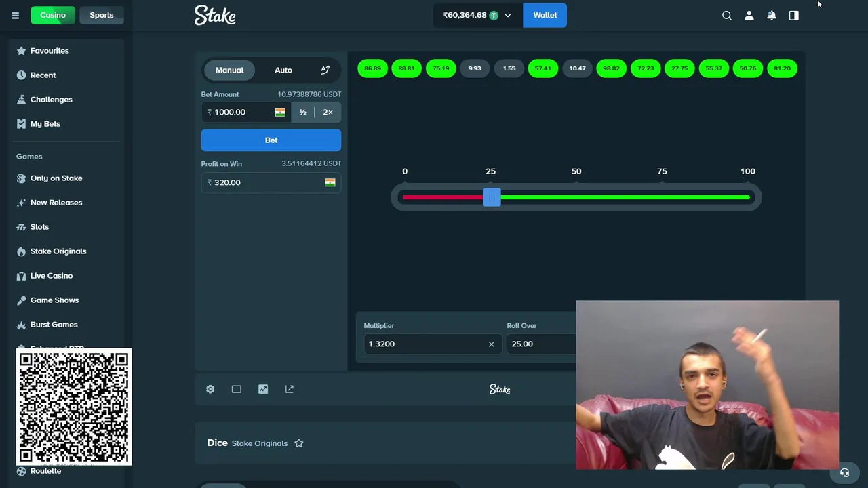Go to the Stake logo home
868x488 pixels.
(x=215, y=15)
